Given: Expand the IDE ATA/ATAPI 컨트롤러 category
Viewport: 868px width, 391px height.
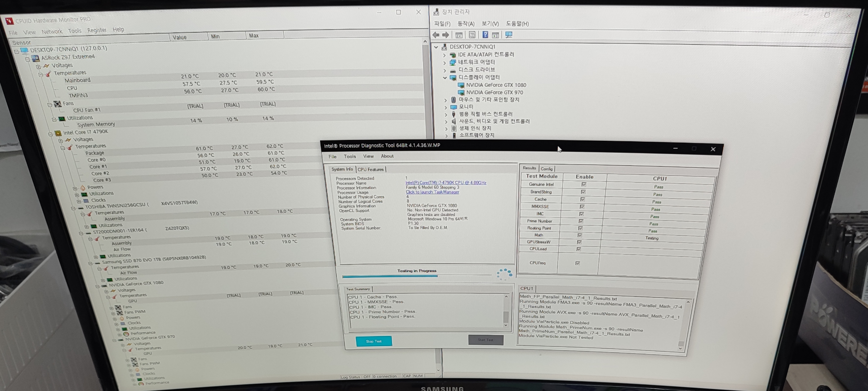Looking at the screenshot, I should [x=445, y=55].
